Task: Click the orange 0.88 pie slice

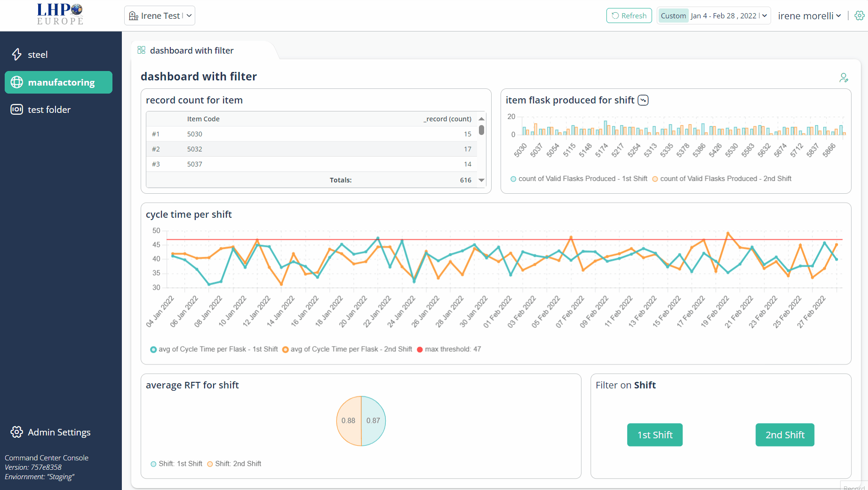Action: tap(349, 421)
